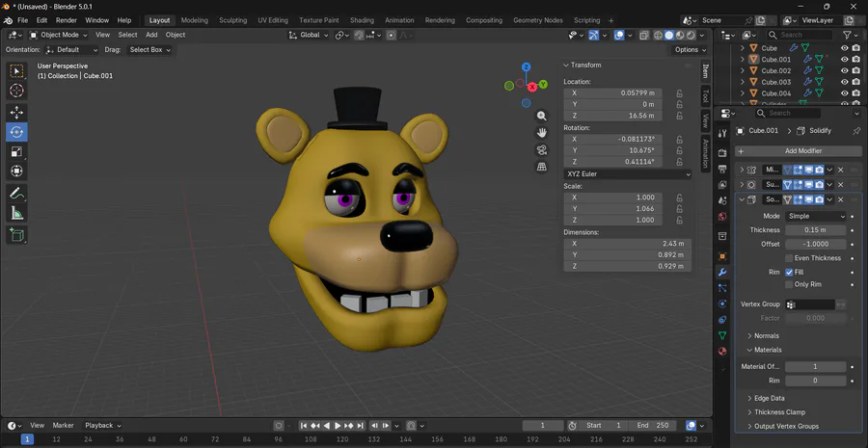Enable the Even Thickness checkbox

click(x=789, y=258)
